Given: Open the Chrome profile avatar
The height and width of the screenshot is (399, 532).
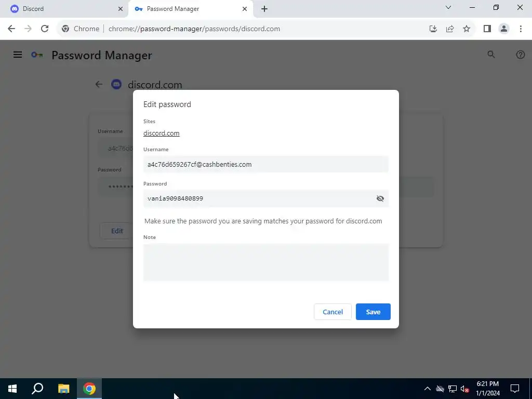Looking at the screenshot, I should click(x=504, y=29).
